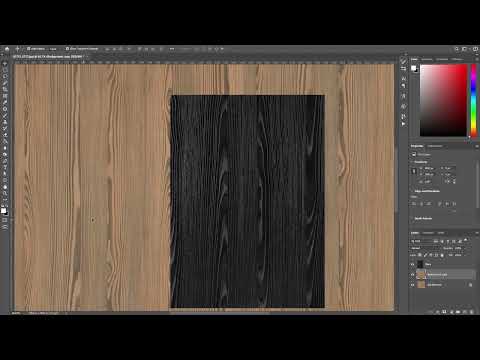Select the Clone Stamp tool
Viewport: 480px width, 360px height.
pos(5,122)
